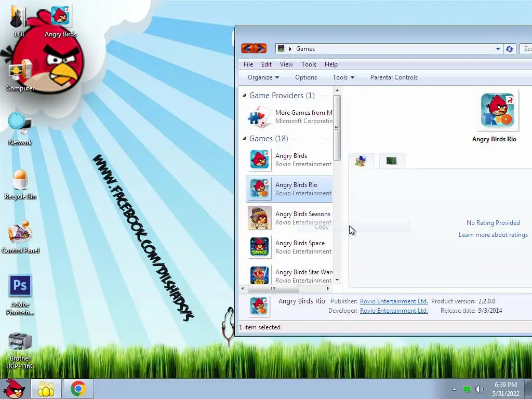The image size is (532, 399).
Task: Select the Angry Birds Space icon
Action: pyautogui.click(x=259, y=247)
